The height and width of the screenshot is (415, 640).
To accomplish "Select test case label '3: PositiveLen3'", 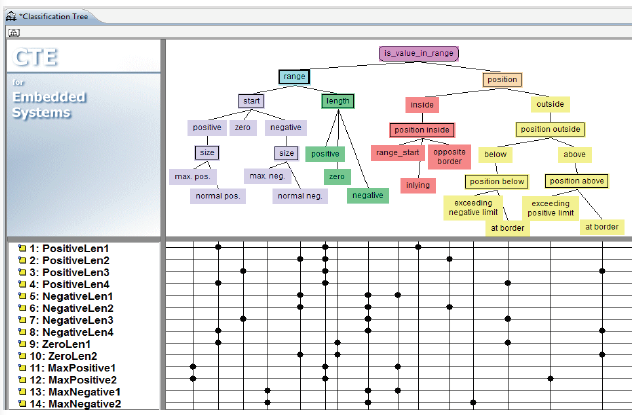I will pyautogui.click(x=69, y=272).
